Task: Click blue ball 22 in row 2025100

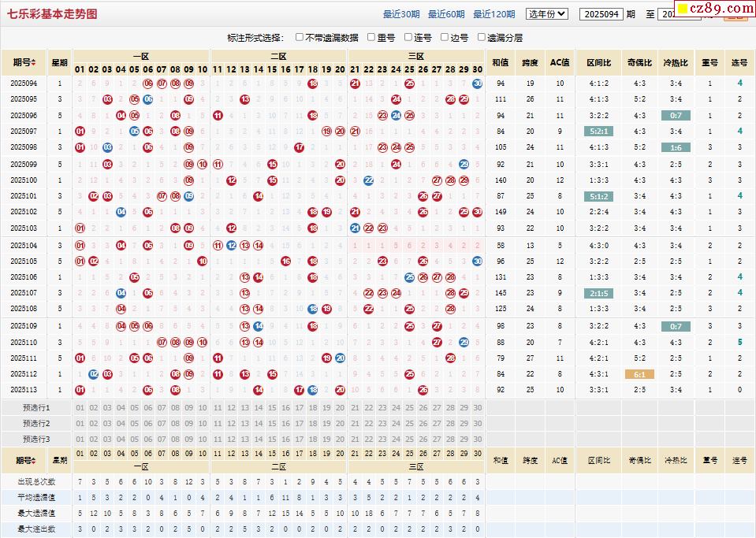Action: click(x=368, y=180)
